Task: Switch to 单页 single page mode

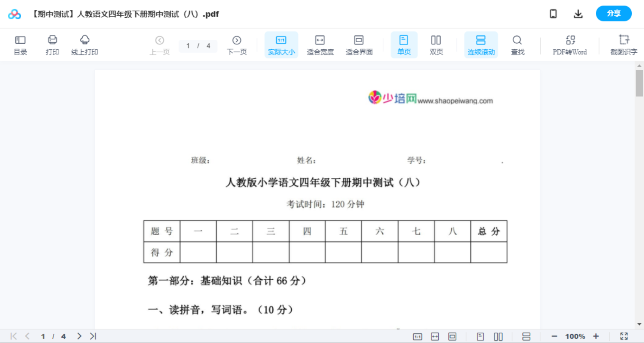Action: click(x=404, y=45)
